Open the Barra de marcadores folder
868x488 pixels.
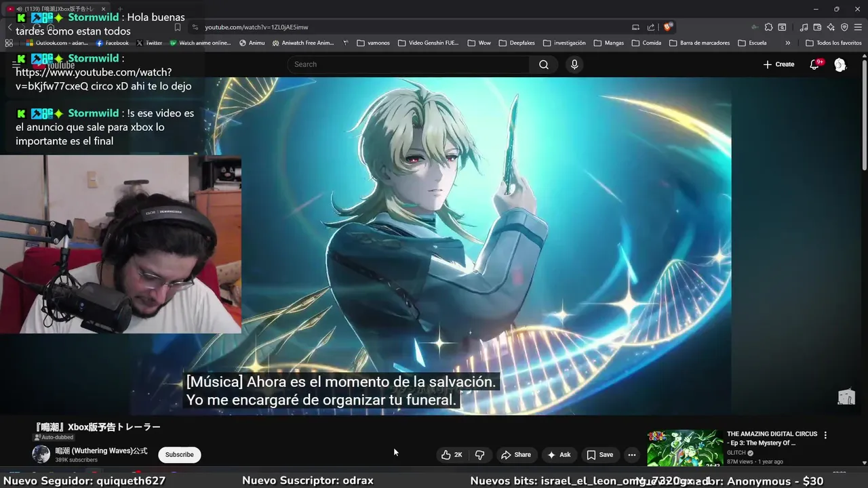pyautogui.click(x=699, y=43)
